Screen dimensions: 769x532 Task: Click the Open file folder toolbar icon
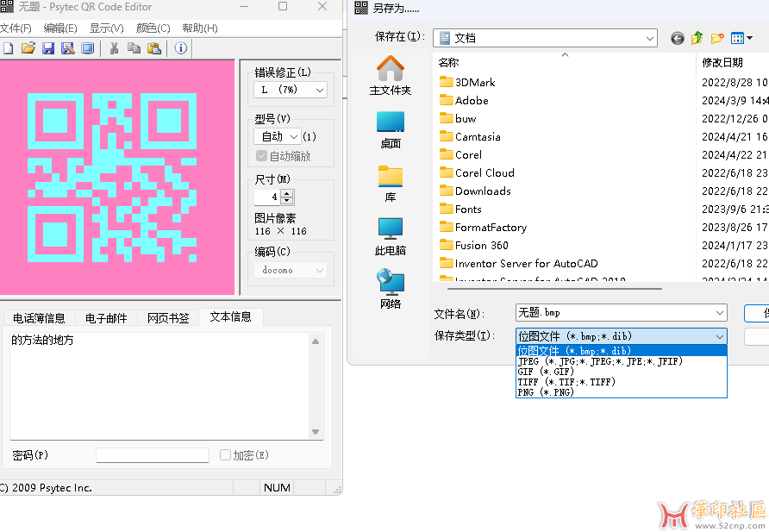[x=28, y=48]
